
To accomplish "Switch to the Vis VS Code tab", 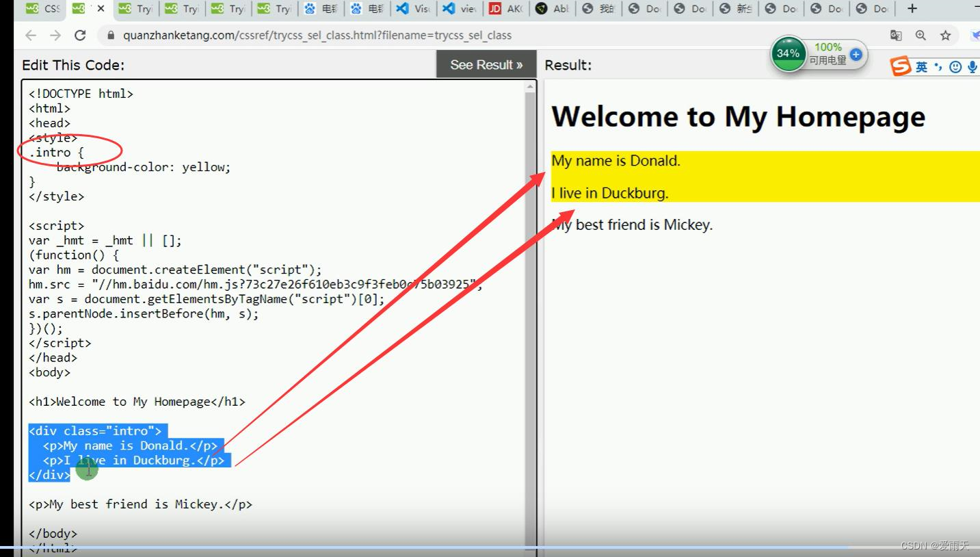I will pyautogui.click(x=413, y=9).
